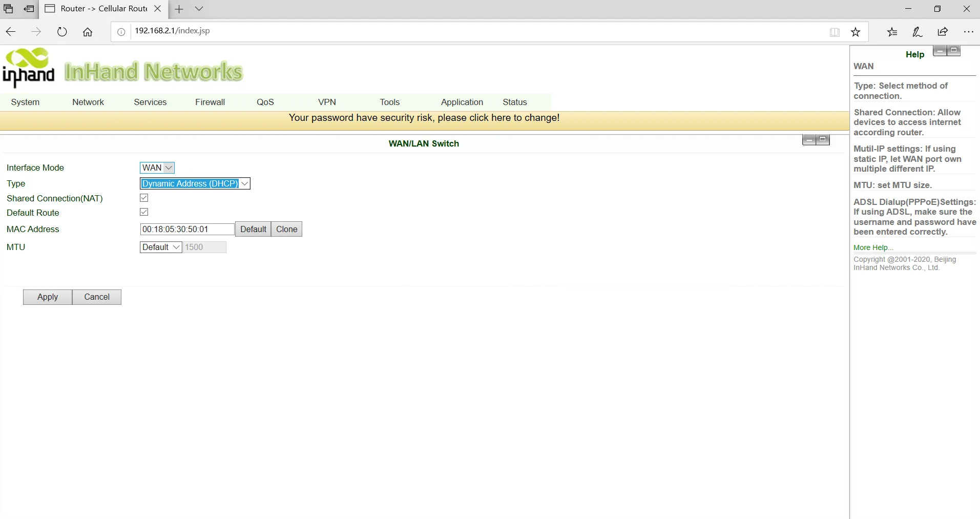Open the Tools menu
Viewport: 980px width, 519px height.
[390, 102]
